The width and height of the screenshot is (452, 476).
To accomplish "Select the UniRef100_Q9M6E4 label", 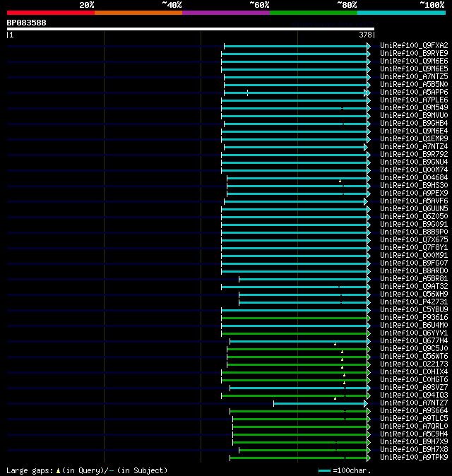I will coord(414,131).
